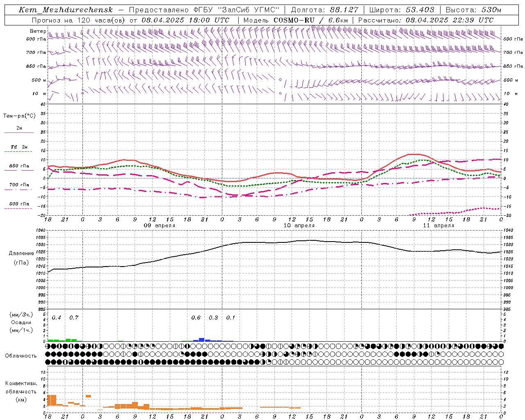Click the station name Kem_Mezhdurechensk
The width and height of the screenshot is (525, 420).
point(66,10)
